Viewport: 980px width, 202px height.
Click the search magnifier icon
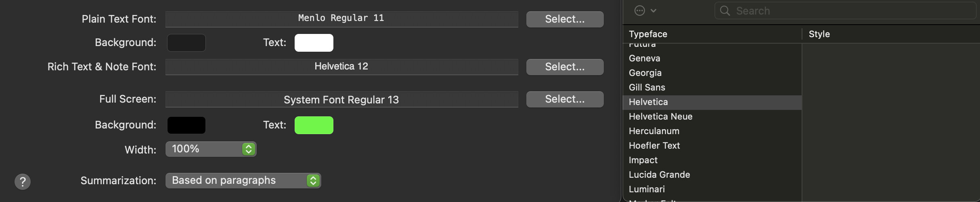click(725, 11)
